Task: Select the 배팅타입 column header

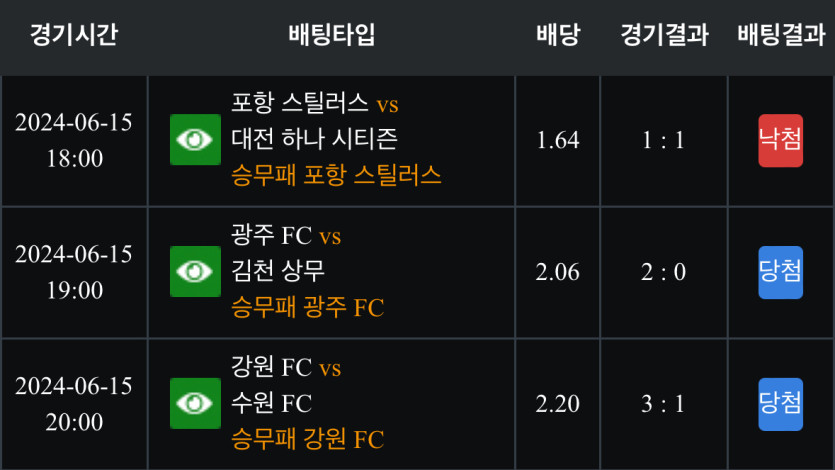Action: [331, 35]
